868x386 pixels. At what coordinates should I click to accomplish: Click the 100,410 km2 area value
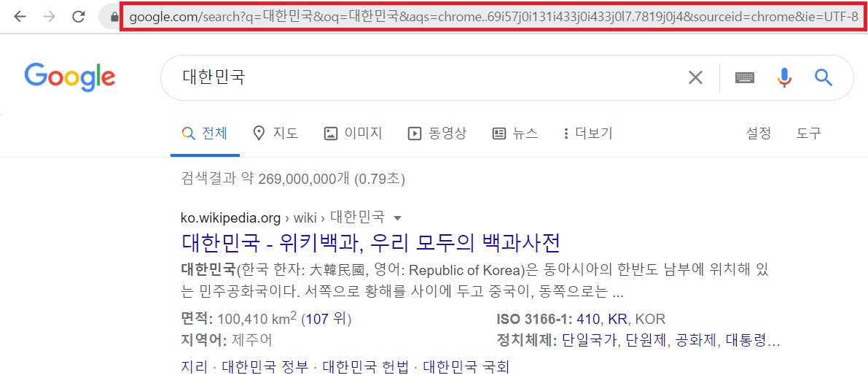[257, 318]
